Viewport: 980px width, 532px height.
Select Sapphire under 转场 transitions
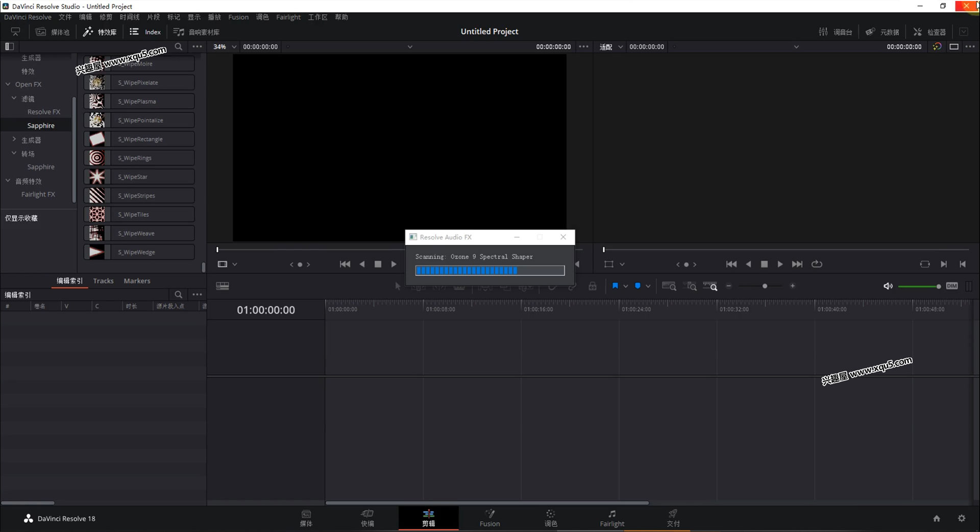[x=41, y=167]
